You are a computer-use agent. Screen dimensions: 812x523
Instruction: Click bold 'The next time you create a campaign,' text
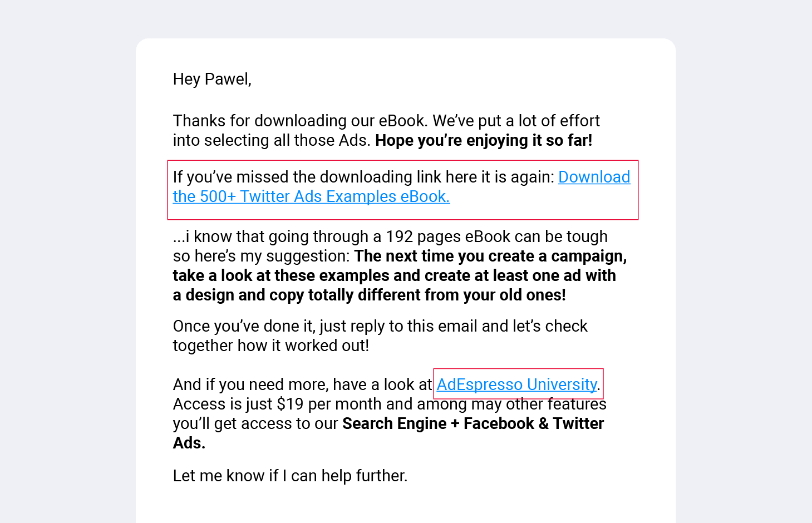[x=490, y=256]
